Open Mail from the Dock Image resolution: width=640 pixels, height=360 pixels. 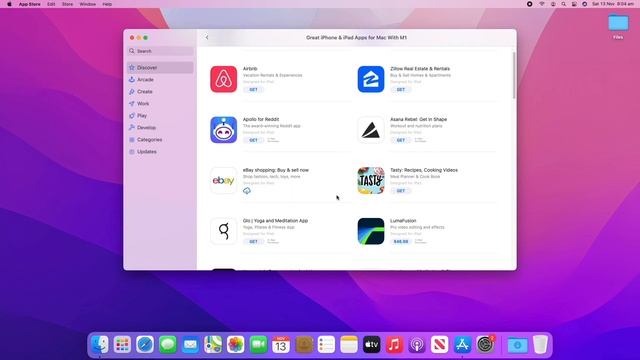point(190,345)
